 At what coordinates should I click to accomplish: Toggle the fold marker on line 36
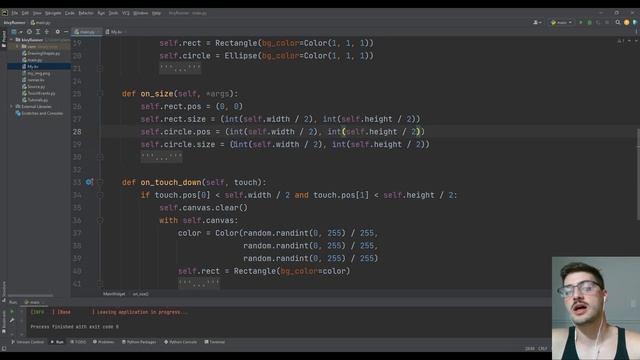100,220
